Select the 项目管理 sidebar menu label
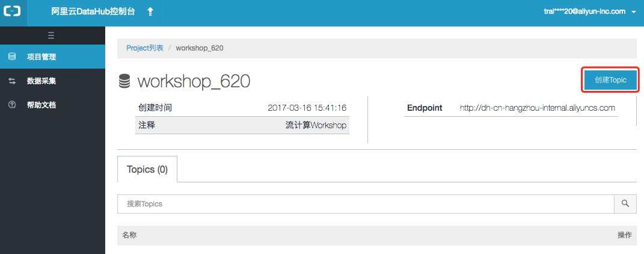 pyautogui.click(x=41, y=57)
